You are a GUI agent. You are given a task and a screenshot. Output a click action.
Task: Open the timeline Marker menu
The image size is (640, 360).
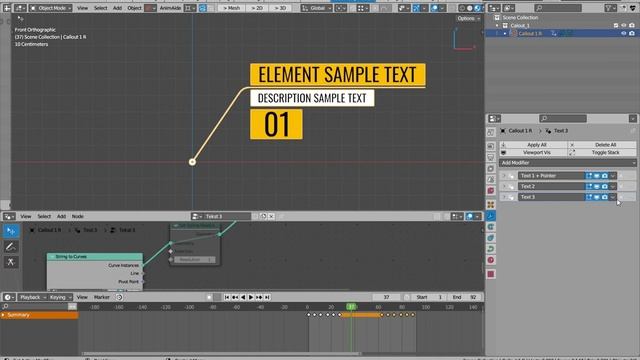pos(102,297)
